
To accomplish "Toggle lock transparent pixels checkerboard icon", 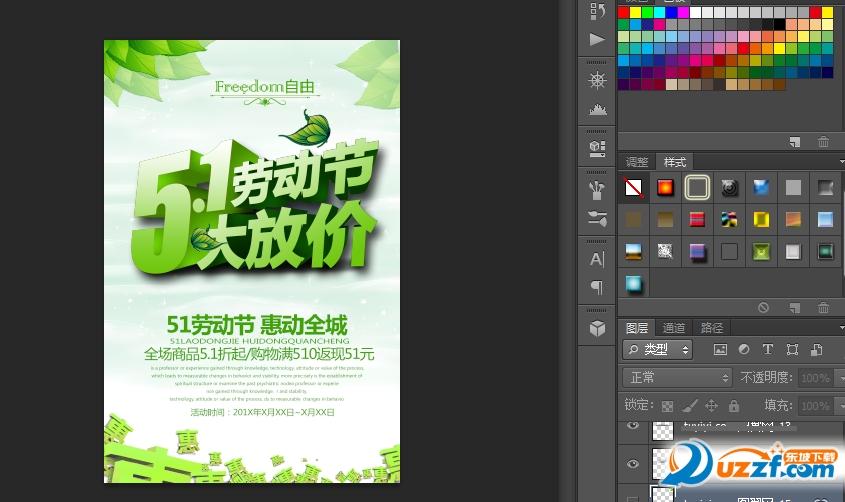I will click(667, 406).
